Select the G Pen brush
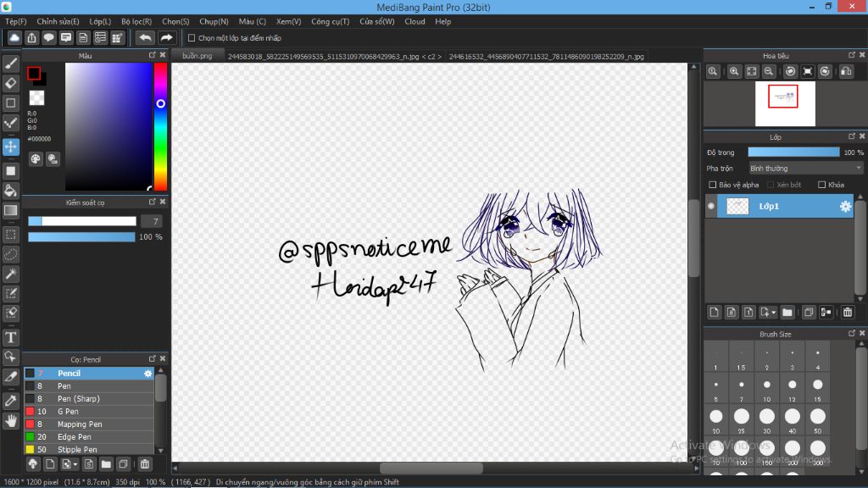868x488 pixels. [x=89, y=412]
